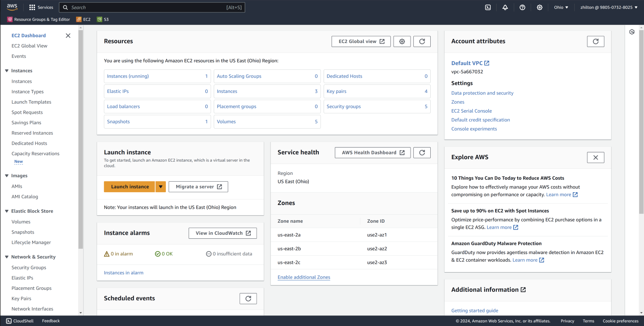Open Cookie preferences in the footer

coord(621,321)
